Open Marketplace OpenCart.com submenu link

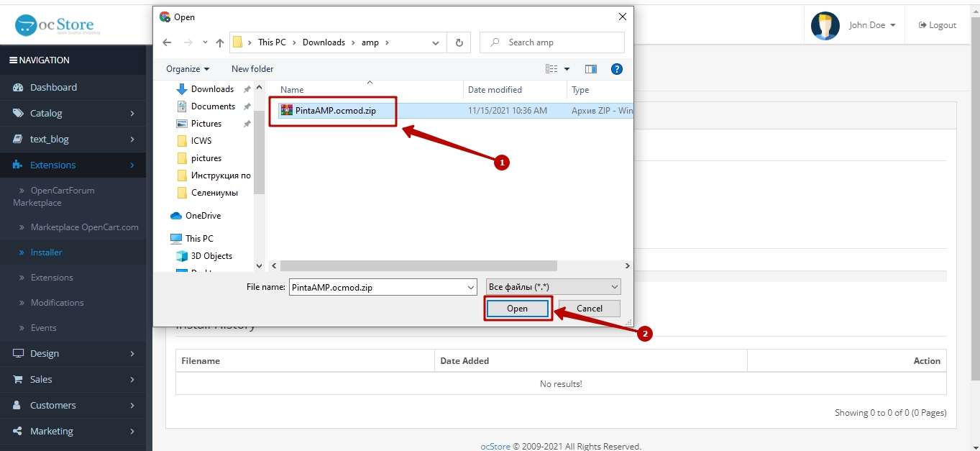pos(85,227)
